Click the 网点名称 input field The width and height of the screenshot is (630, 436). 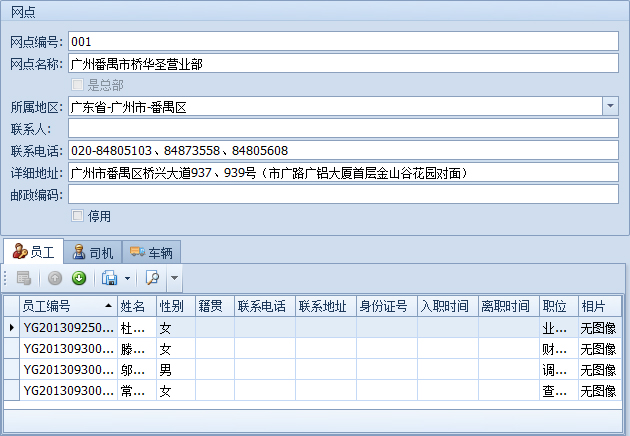[343, 63]
